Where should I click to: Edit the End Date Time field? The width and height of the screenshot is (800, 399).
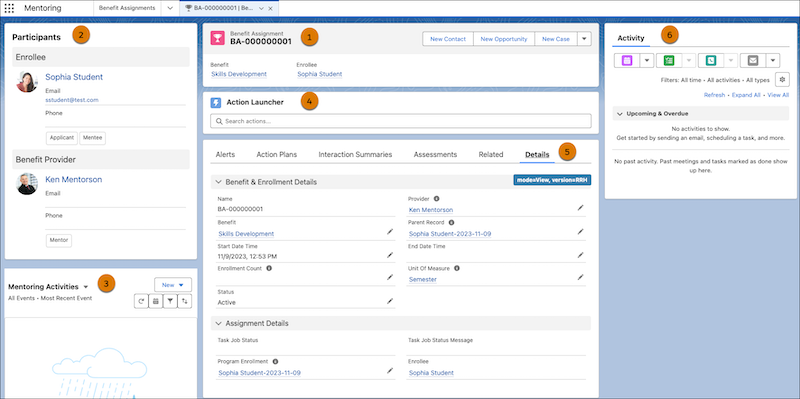pyautogui.click(x=580, y=254)
